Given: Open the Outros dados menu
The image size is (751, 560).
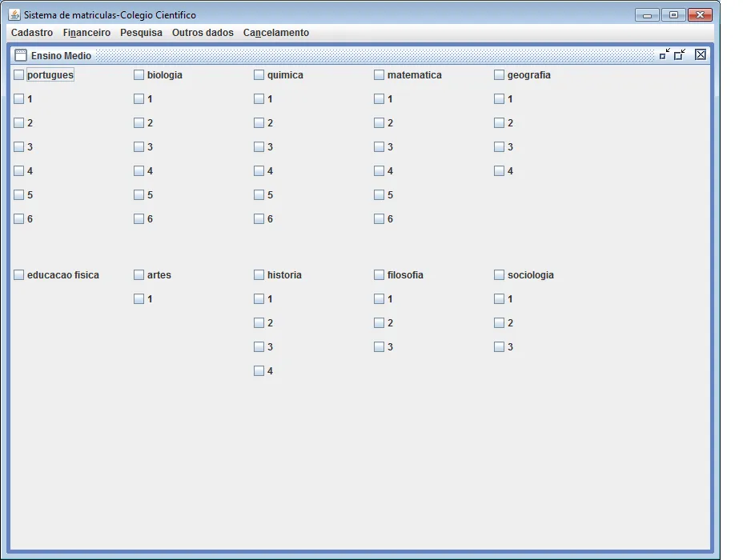Looking at the screenshot, I should (x=203, y=33).
